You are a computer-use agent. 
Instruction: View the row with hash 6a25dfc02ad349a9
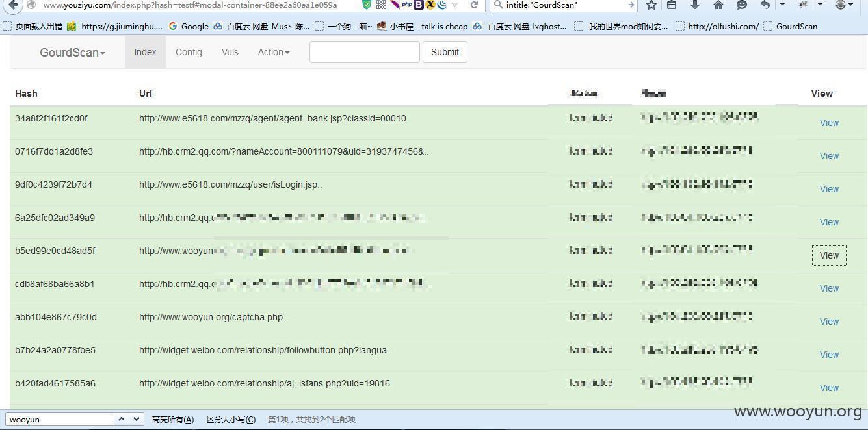coord(829,222)
